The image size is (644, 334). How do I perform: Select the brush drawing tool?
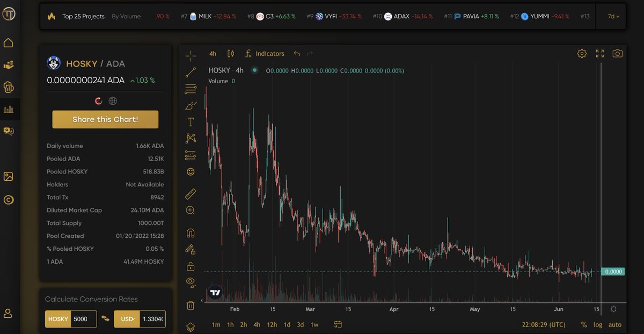coord(191,106)
